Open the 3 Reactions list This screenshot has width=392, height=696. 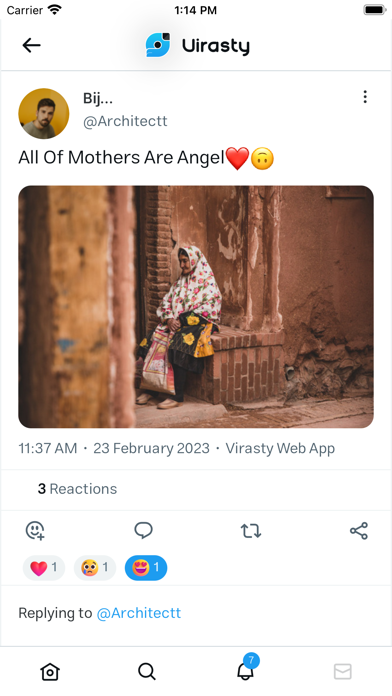(x=77, y=489)
